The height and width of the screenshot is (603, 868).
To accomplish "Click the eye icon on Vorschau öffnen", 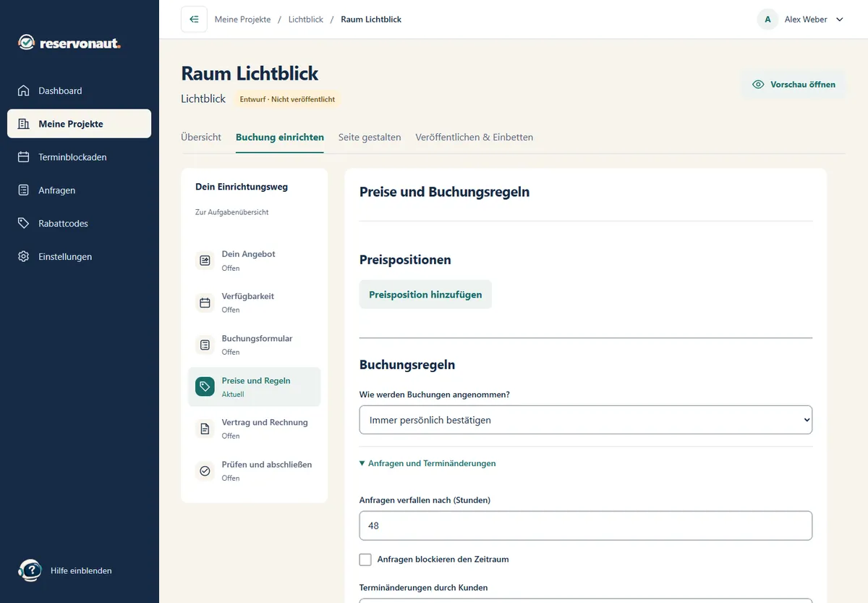I will 758,84.
